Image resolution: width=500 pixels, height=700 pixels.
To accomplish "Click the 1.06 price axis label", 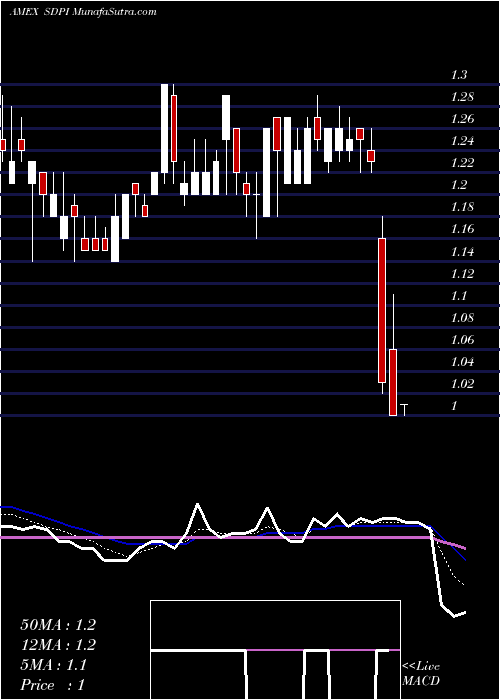I will click(x=462, y=340).
